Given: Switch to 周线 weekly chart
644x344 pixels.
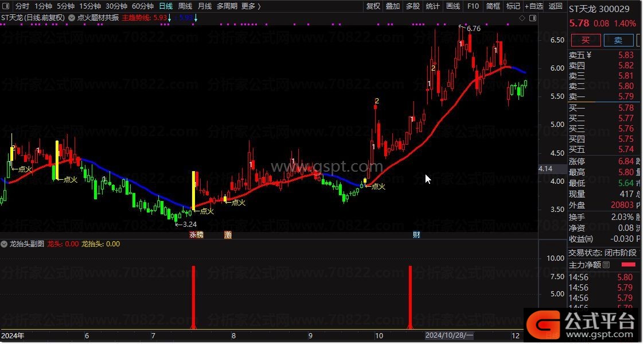Looking at the screenshot, I should point(185,6).
